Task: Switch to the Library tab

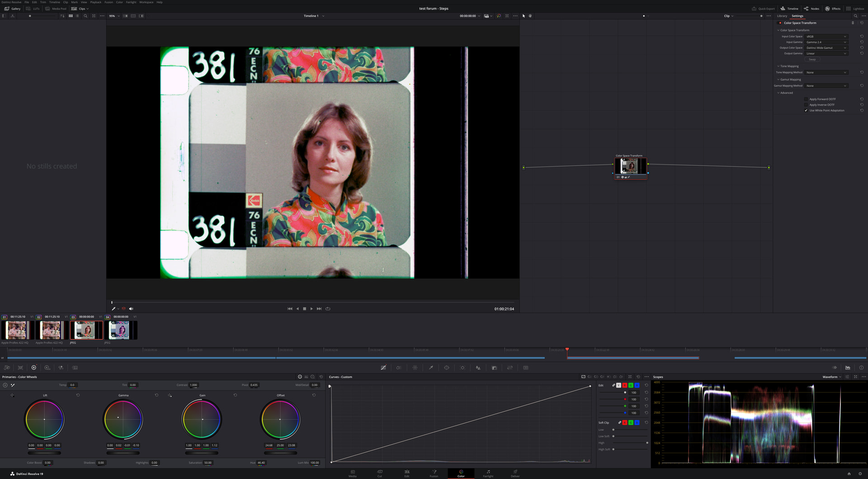Action: coord(782,16)
